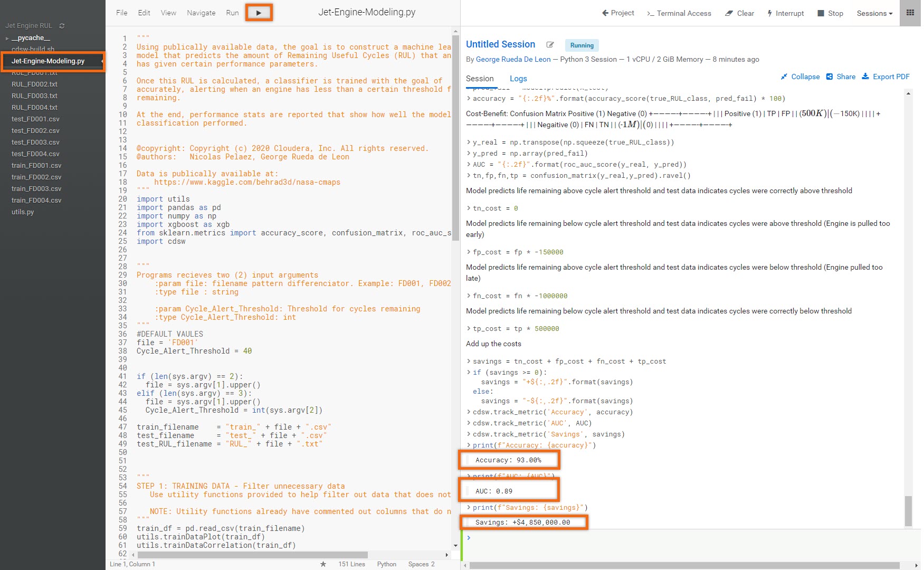The height and width of the screenshot is (570, 924).
Task: Open train_FD002.csv file
Action: [x=36, y=177]
